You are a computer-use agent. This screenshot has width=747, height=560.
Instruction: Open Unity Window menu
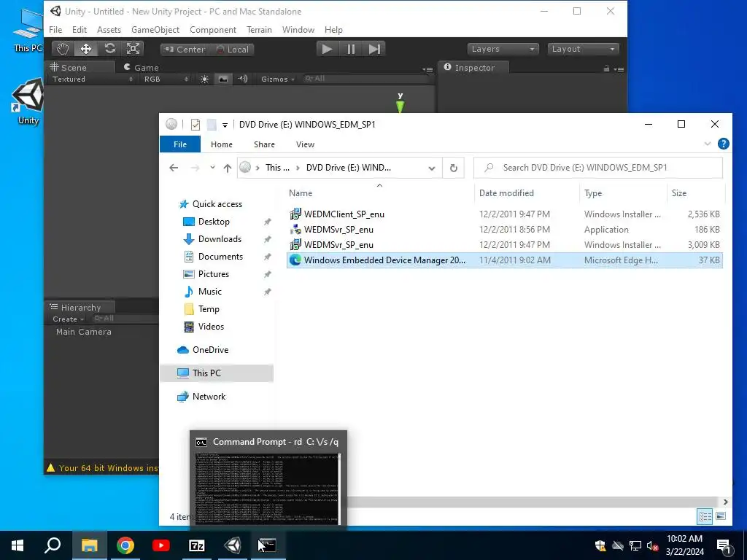pyautogui.click(x=298, y=29)
